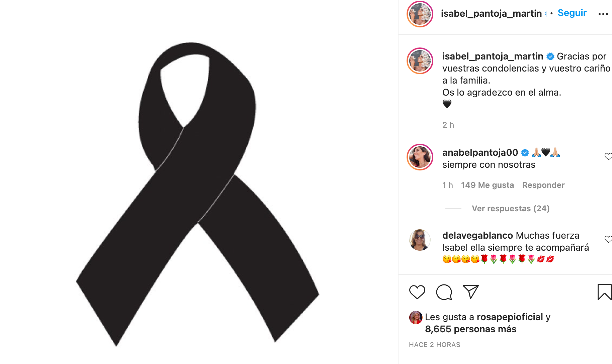Open isabel_pantoja_martin username in header
This screenshot has height=364, width=612.
point(491,13)
